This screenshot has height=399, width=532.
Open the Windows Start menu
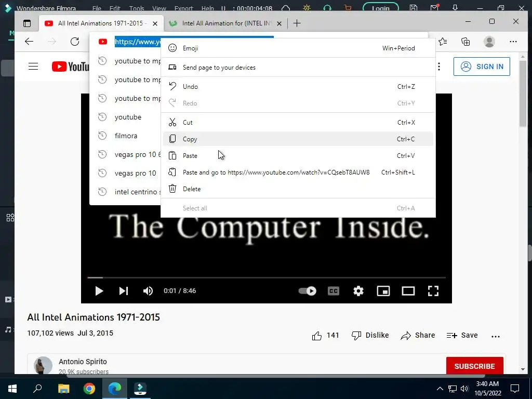click(12, 389)
